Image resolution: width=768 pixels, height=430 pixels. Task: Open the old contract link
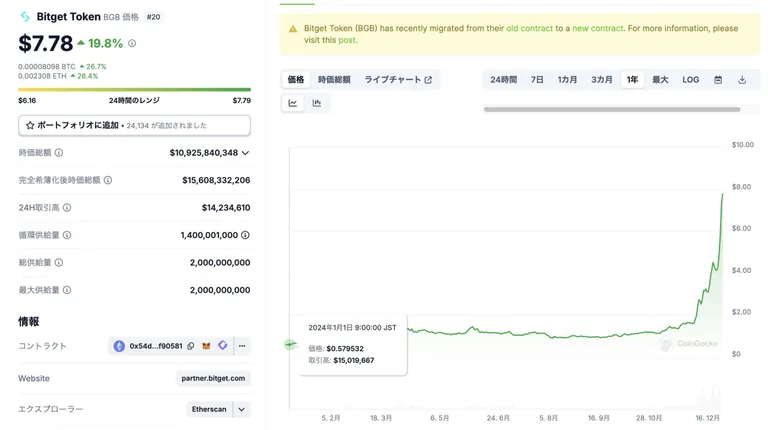click(x=529, y=28)
